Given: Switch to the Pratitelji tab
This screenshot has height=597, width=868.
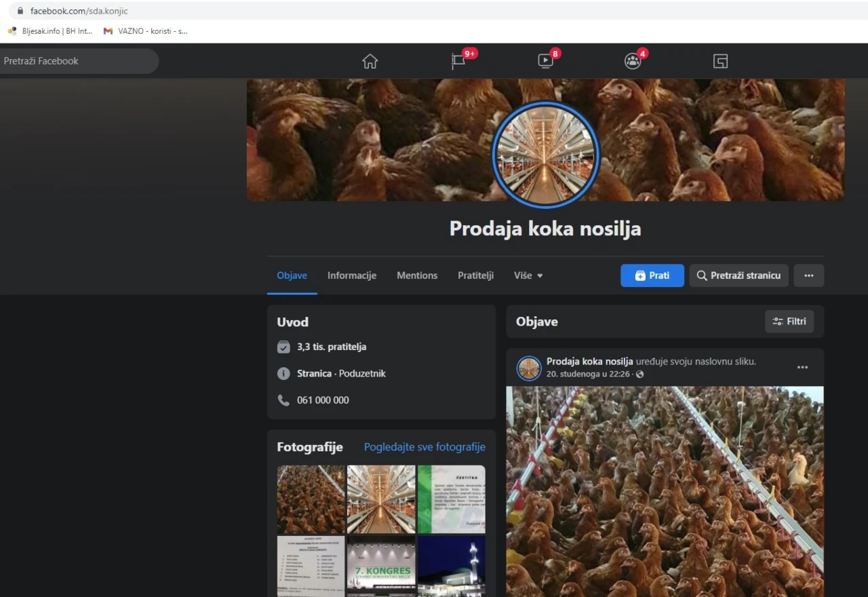Looking at the screenshot, I should 475,275.
